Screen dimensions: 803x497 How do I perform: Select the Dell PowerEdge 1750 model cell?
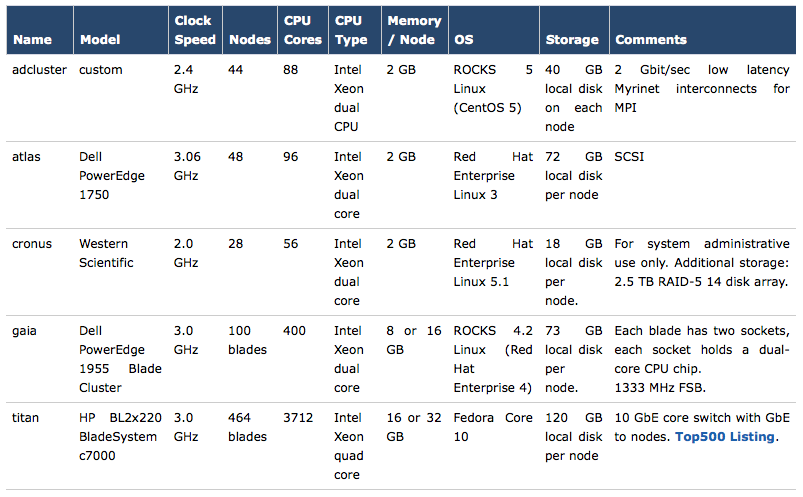(x=112, y=176)
